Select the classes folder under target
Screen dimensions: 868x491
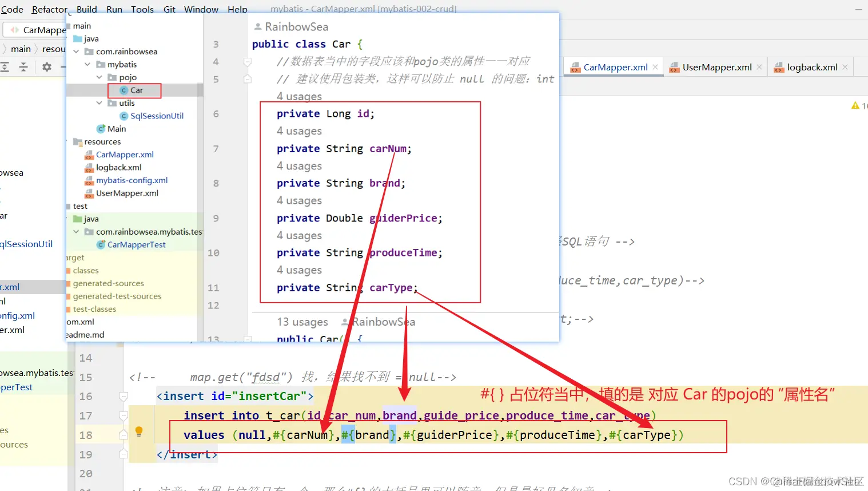86,271
